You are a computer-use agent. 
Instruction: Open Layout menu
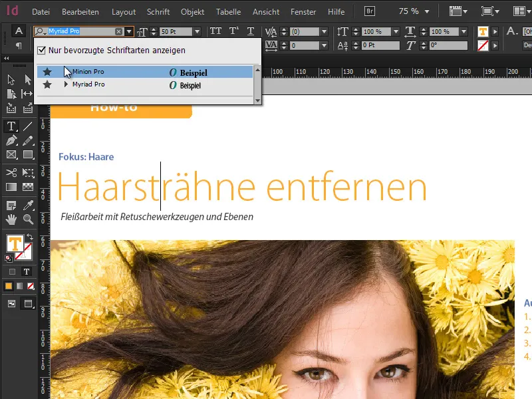(124, 12)
